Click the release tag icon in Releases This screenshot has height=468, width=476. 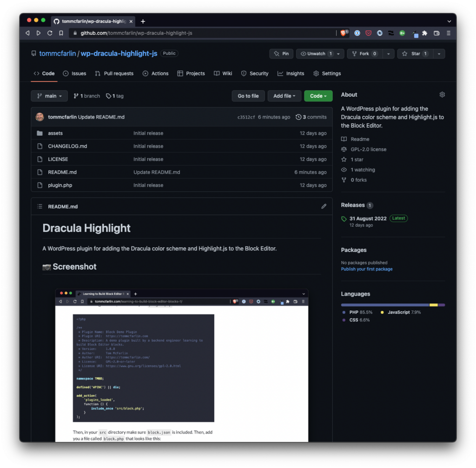[344, 219]
